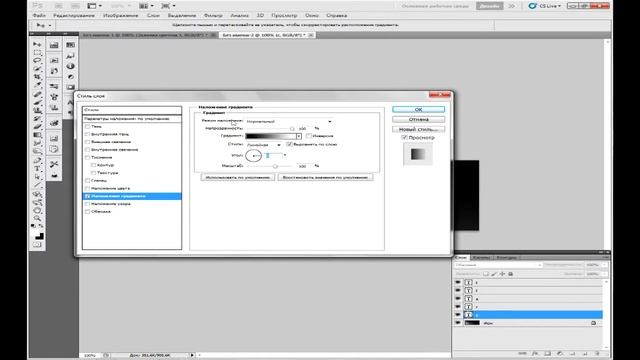Select the Path Selection tool
The image size is (640, 360).
coord(37,177)
